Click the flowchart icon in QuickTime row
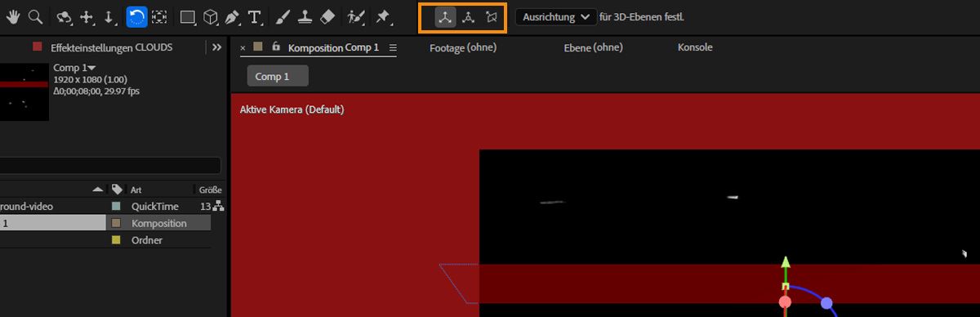The height and width of the screenshot is (317, 980). tap(217, 207)
